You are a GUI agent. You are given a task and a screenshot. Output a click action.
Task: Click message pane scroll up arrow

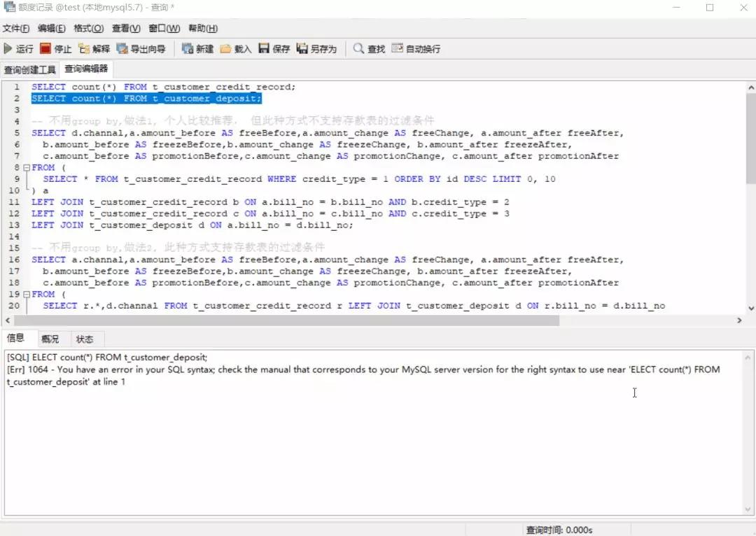click(748, 358)
